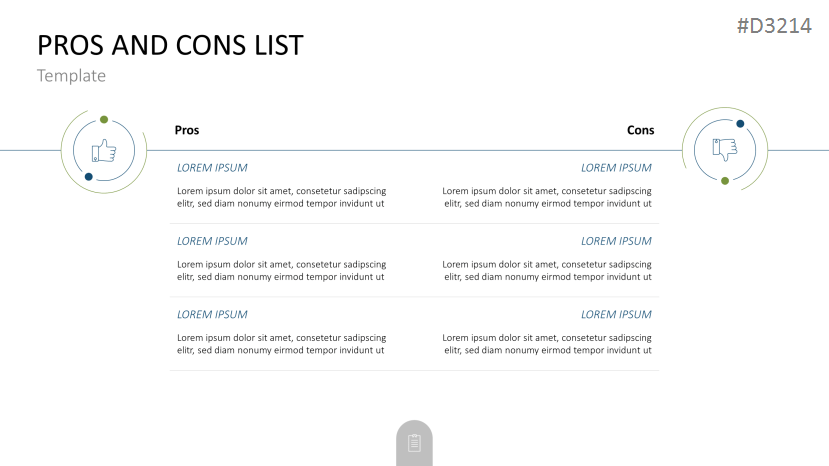Click the Template subtitle text
The height and width of the screenshot is (466, 829).
pyautogui.click(x=71, y=76)
